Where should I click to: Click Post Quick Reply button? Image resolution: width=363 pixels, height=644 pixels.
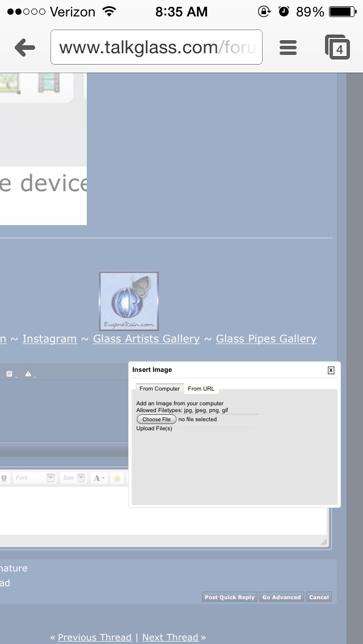pos(230,597)
